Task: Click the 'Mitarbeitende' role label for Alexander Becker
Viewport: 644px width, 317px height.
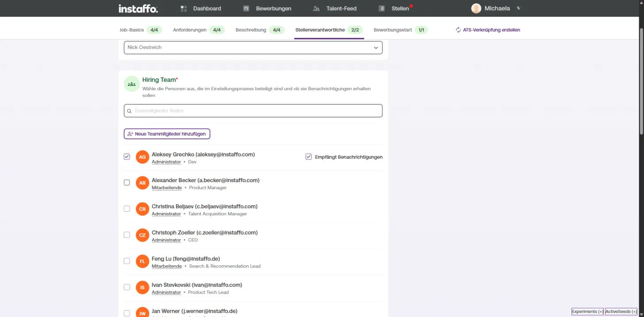Action: tap(167, 188)
